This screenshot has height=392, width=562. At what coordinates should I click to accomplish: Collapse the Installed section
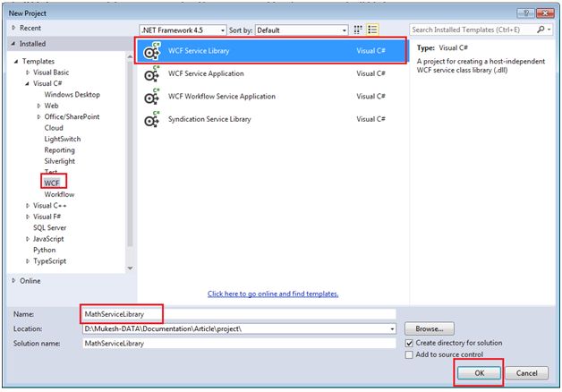click(x=13, y=43)
